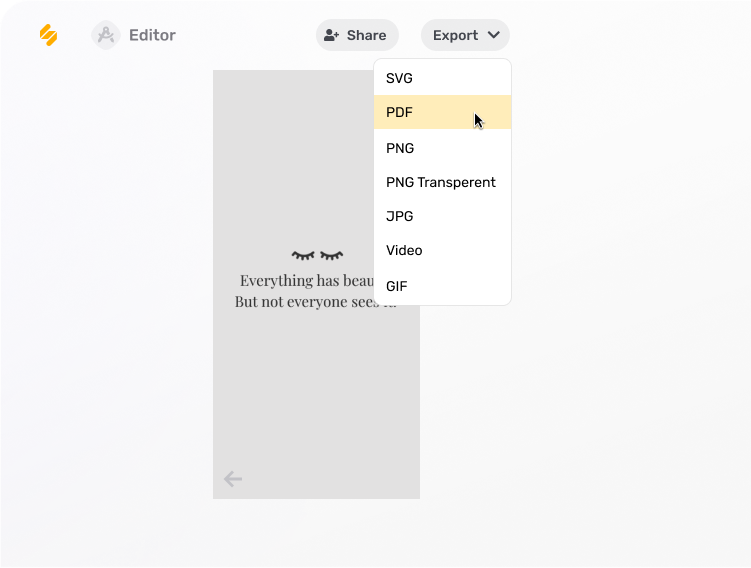The image size is (751, 568).
Task: Click the Export dropdown label
Action: click(455, 35)
